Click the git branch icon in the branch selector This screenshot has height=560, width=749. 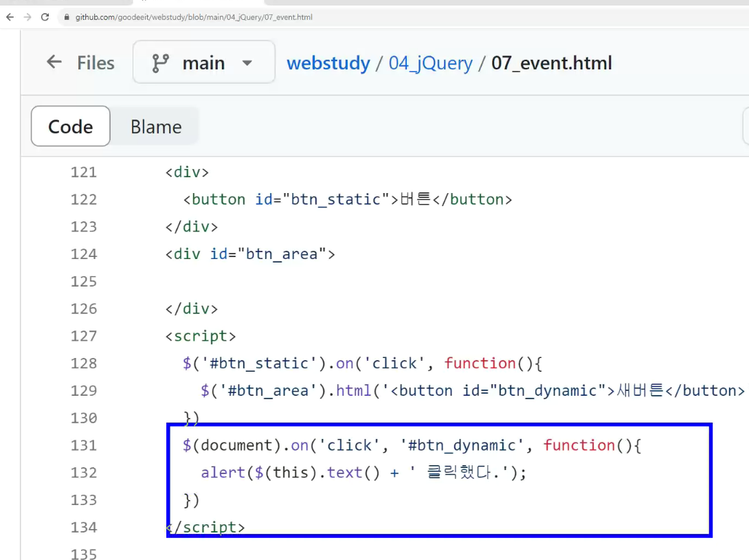[160, 63]
